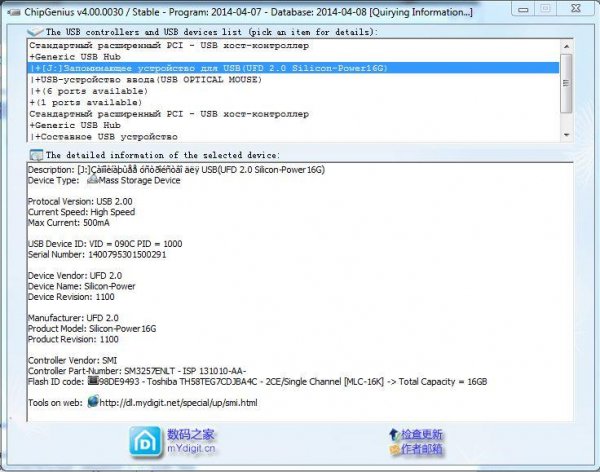Click the Controller Vendor: SMI line
600x472 pixels.
pos(72,360)
